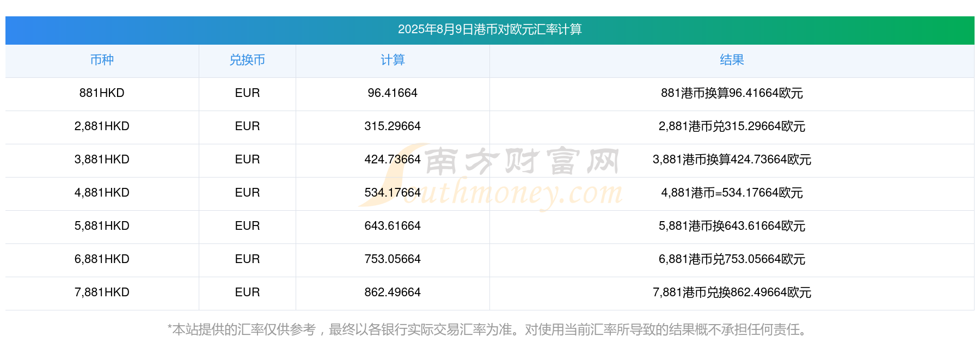Select the 币种 column header
This screenshot has height=354, width=980.
pos(102,60)
